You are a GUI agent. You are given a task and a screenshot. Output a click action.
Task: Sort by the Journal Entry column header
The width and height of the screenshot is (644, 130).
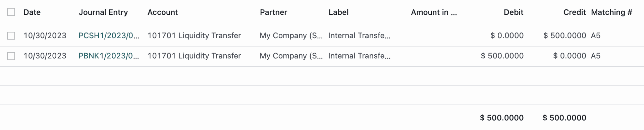[x=103, y=12]
